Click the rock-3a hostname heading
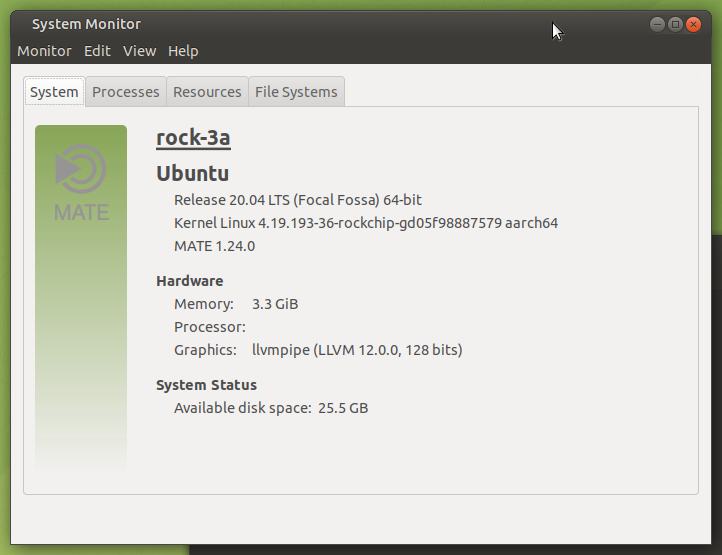This screenshot has height=555, width=722. 193,138
